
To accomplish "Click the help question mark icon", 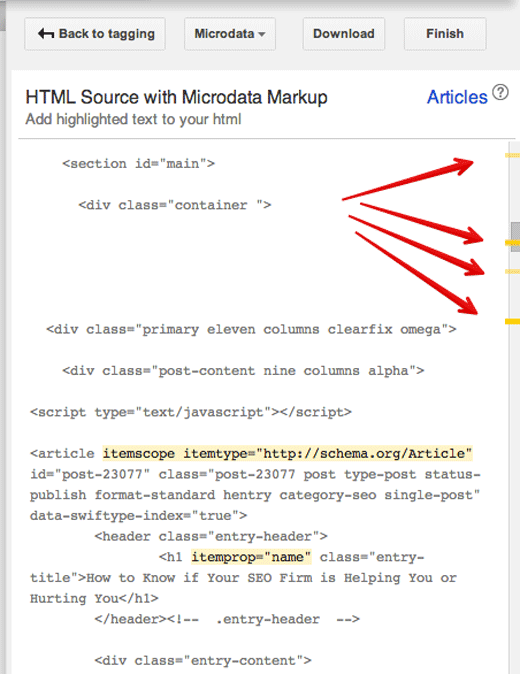I will pyautogui.click(x=500, y=92).
